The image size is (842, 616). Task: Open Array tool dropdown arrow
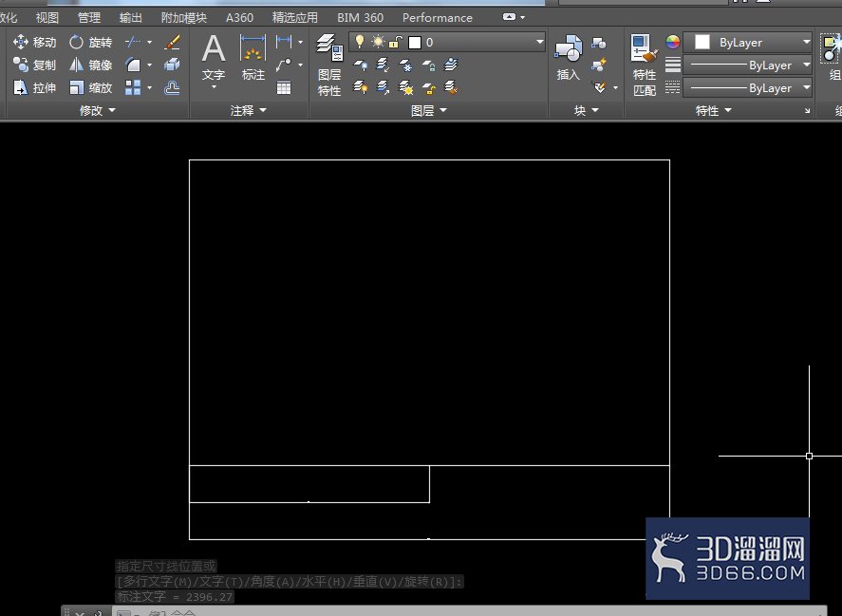click(149, 87)
